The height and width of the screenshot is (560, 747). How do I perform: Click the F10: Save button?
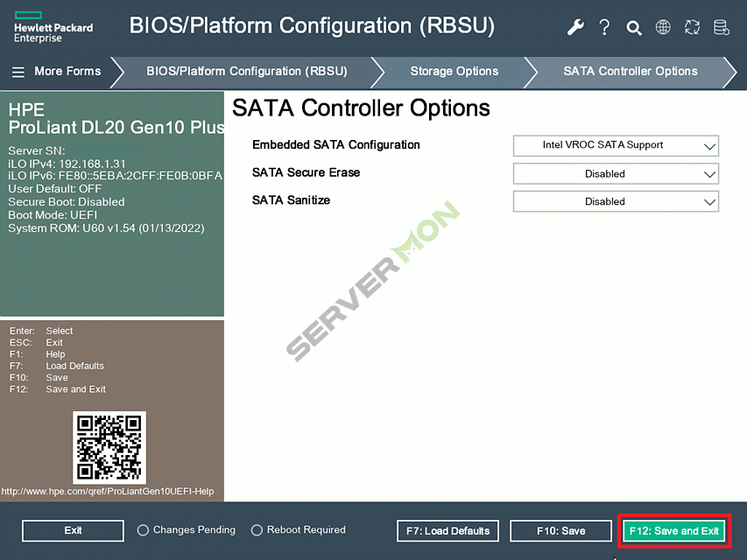click(560, 531)
